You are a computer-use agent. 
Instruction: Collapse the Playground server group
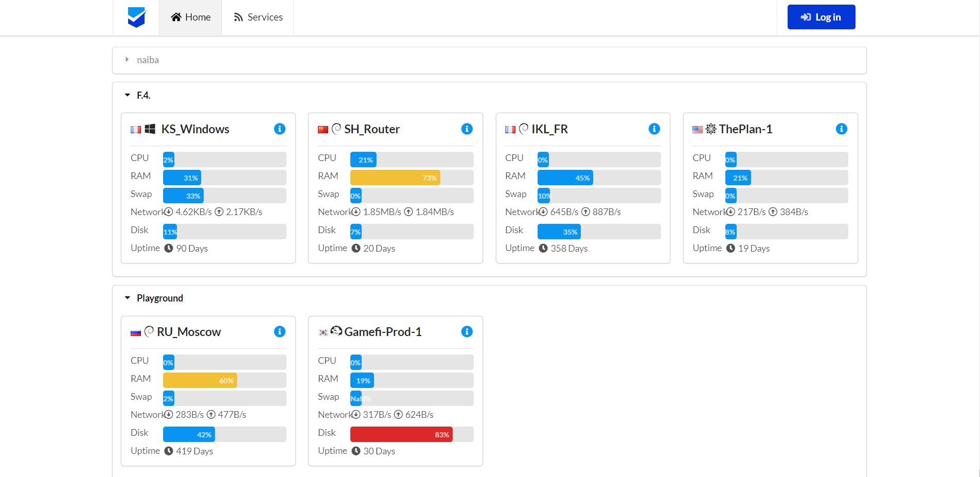click(x=128, y=298)
